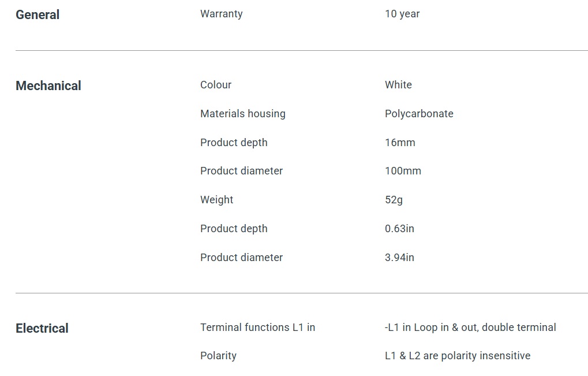Select the Polarity label
The width and height of the screenshot is (588, 376).
pyautogui.click(x=218, y=356)
